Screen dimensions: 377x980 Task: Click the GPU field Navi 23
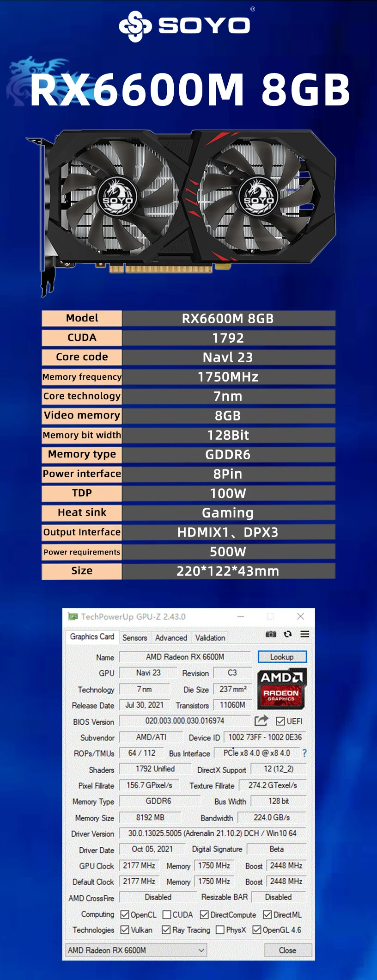(148, 673)
